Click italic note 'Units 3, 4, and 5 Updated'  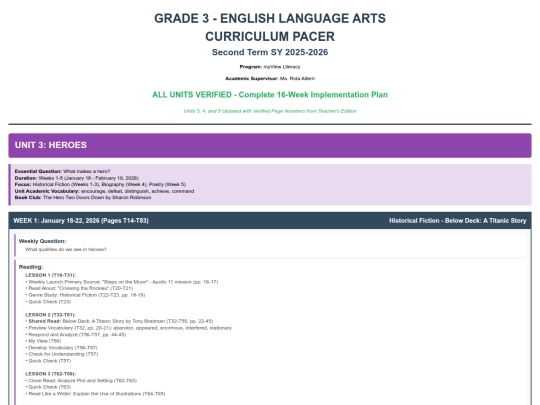[270, 111]
